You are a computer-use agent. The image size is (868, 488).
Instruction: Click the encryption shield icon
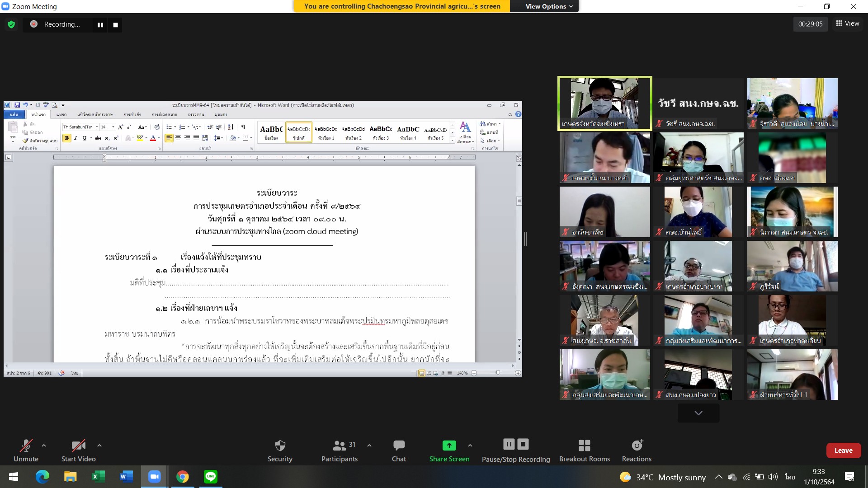[11, 24]
